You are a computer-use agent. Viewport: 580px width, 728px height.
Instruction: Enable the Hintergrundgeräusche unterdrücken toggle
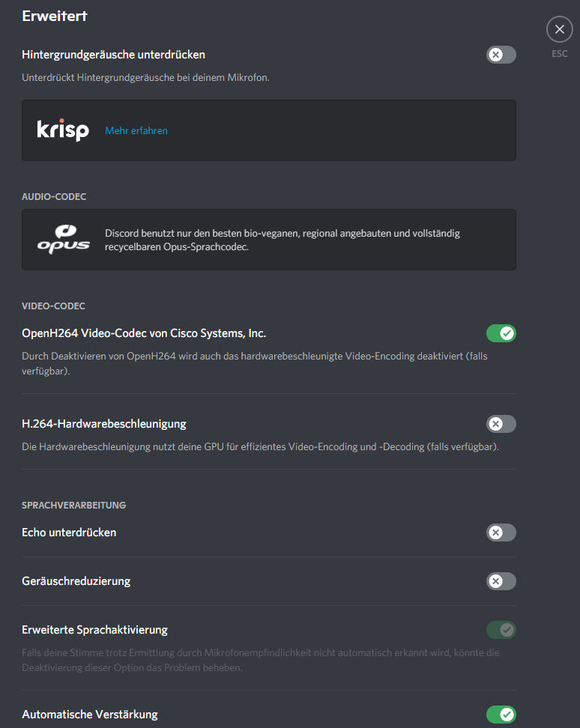(501, 55)
